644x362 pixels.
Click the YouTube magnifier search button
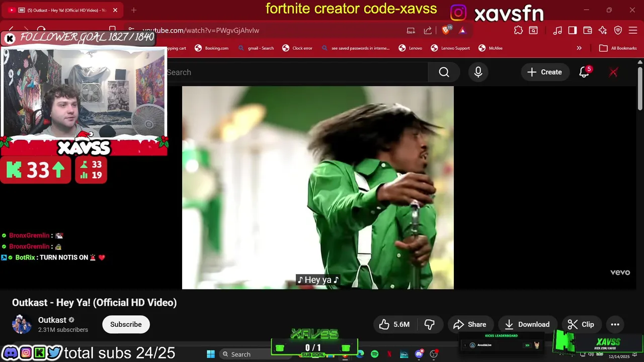pyautogui.click(x=444, y=72)
